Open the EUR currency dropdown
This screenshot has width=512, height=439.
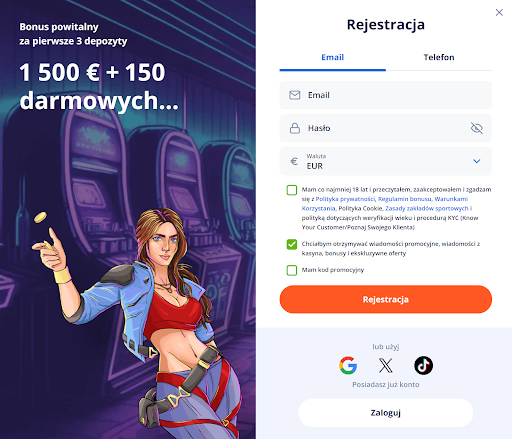[x=386, y=161]
